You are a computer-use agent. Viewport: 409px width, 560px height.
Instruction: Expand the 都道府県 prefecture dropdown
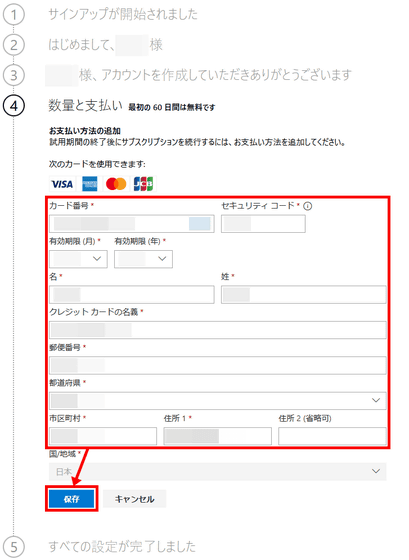[x=218, y=400]
